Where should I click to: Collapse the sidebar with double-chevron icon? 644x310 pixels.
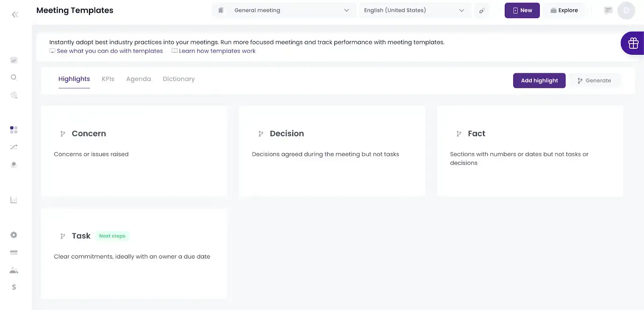tap(15, 15)
